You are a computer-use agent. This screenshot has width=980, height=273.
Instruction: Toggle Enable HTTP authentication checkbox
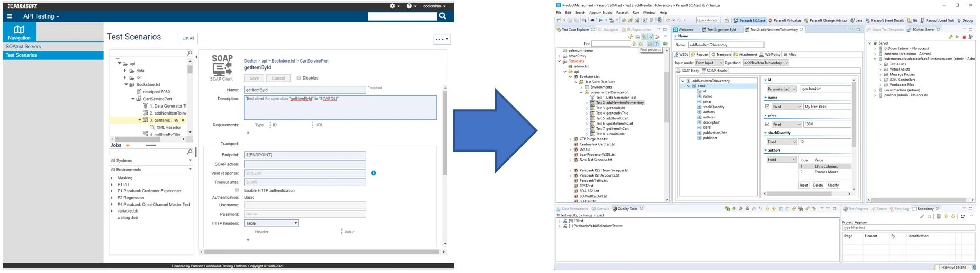pos(237,190)
